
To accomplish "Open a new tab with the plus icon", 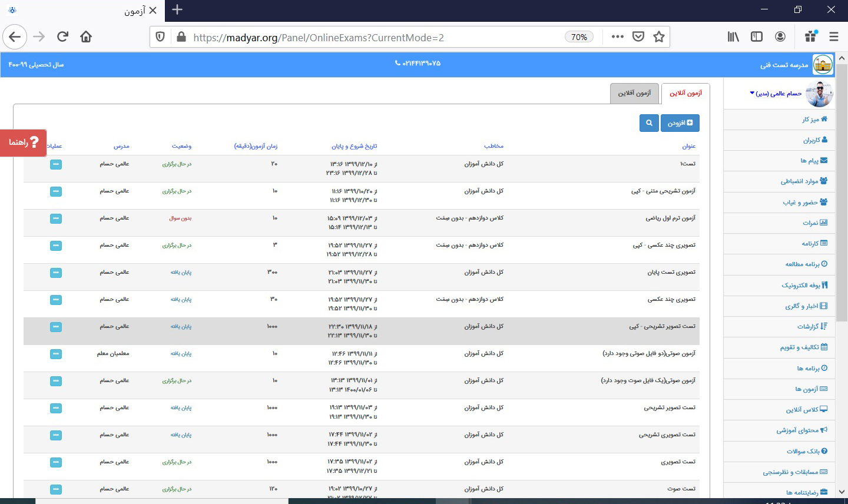I will (177, 9).
